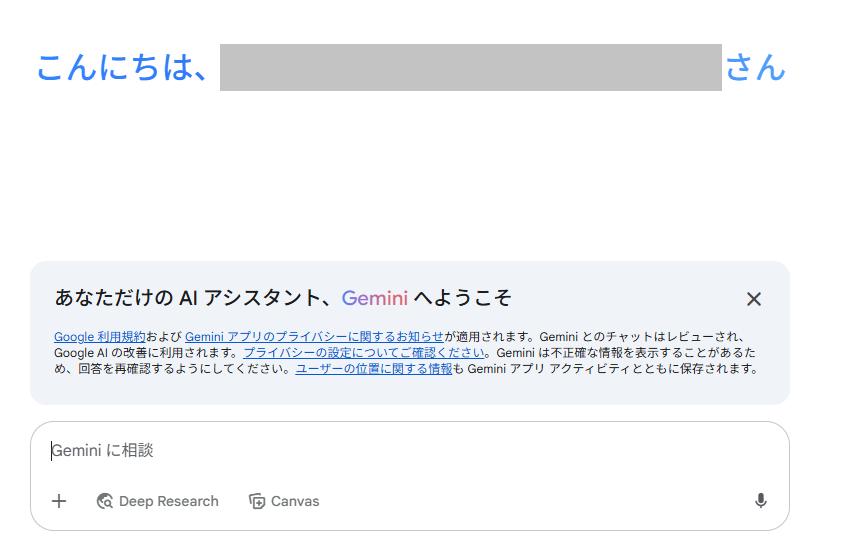Image resolution: width=843 pixels, height=548 pixels.
Task: Click the welcome heading 'あなただけの AI アシスタント'
Action: 187,298
